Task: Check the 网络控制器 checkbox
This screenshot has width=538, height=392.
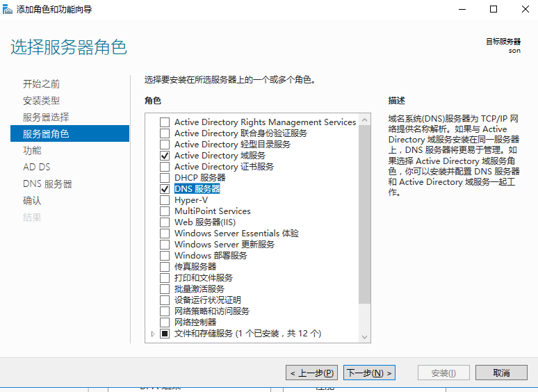Action: (x=165, y=322)
